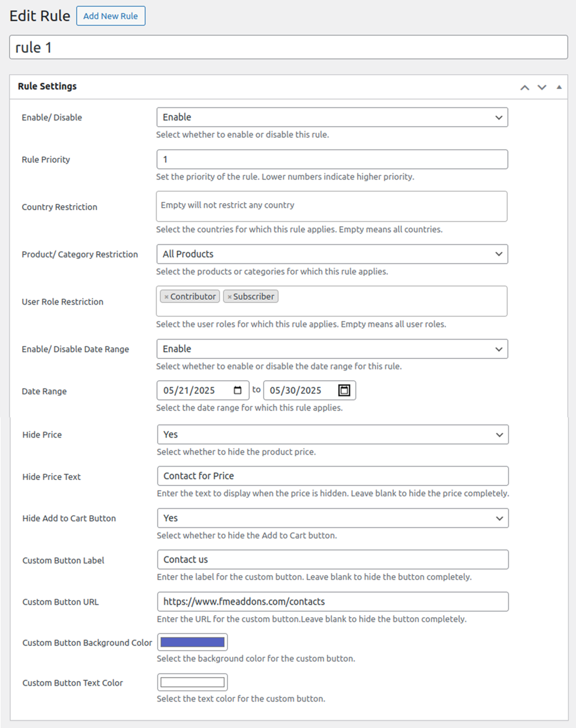Open Enable/Disable Date Range dropdown
This screenshot has width=576, height=728.
(332, 349)
